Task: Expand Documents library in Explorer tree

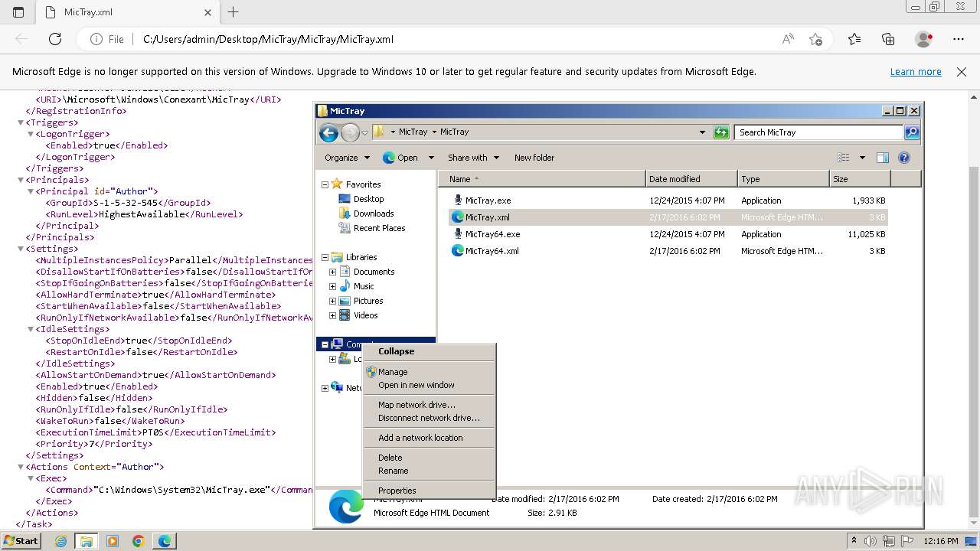Action: (x=333, y=272)
